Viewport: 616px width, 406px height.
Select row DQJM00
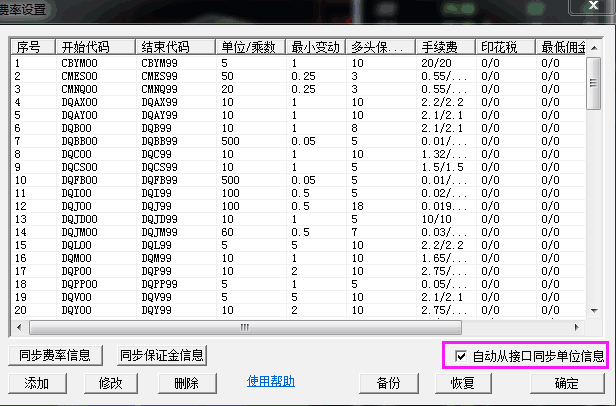299,232
